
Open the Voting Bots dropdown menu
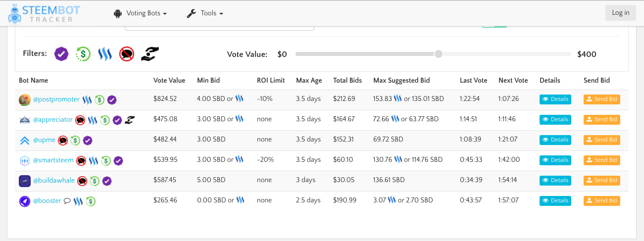[x=140, y=13]
